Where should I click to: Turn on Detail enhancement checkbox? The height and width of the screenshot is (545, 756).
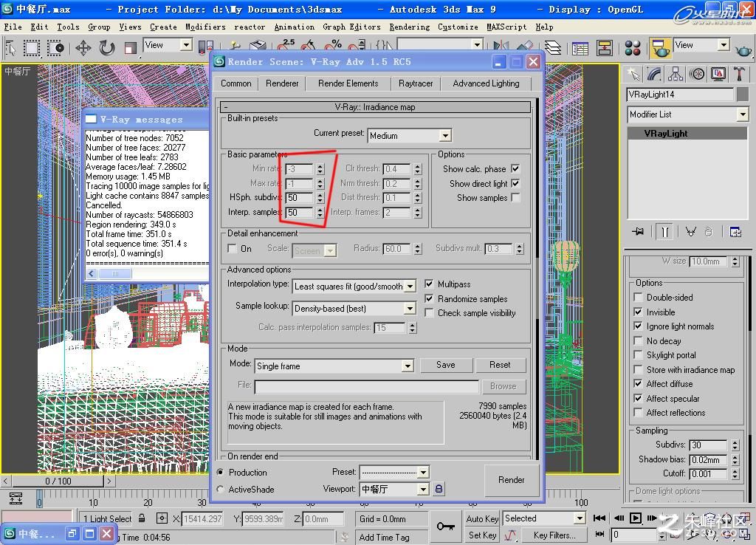(x=232, y=248)
